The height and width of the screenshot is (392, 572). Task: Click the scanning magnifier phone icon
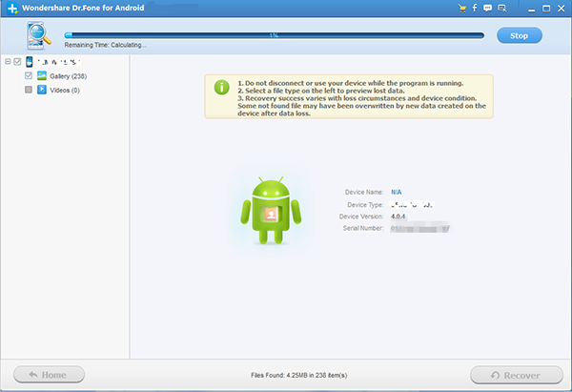pyautogui.click(x=38, y=35)
